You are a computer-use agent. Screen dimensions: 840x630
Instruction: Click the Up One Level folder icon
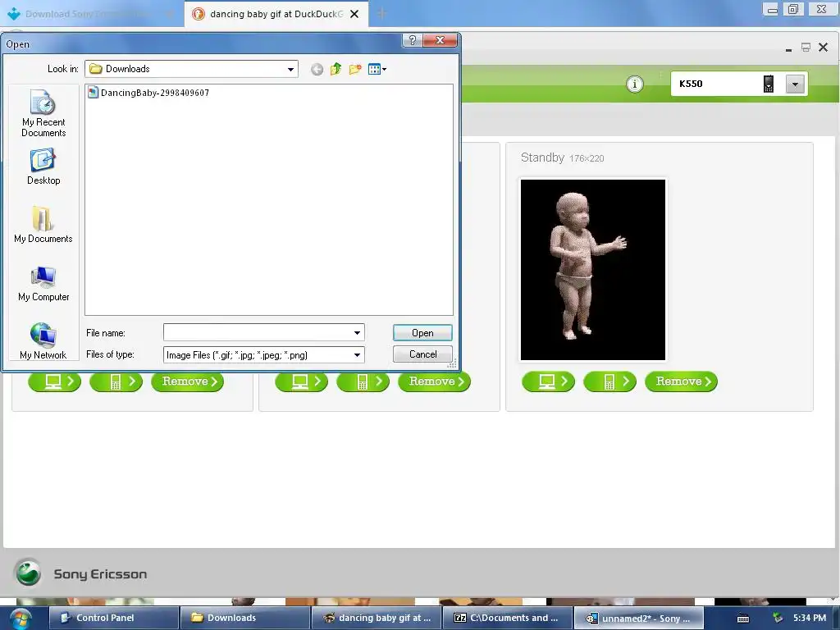336,69
